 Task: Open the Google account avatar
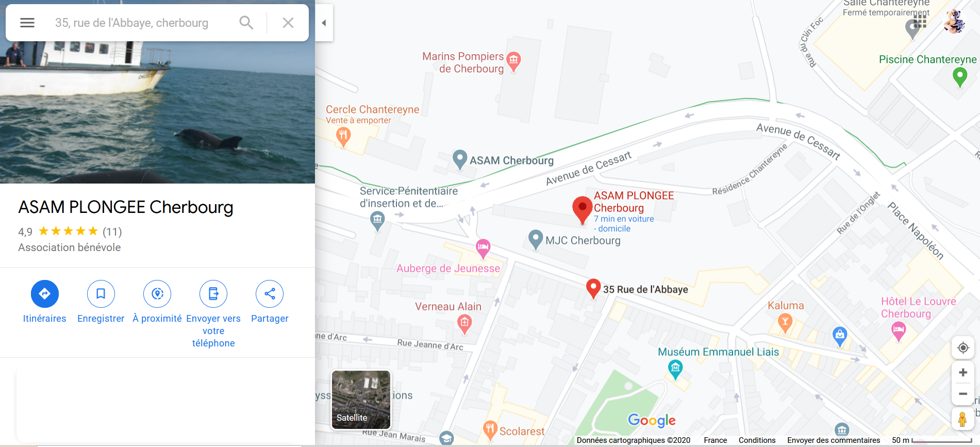pyautogui.click(x=954, y=22)
